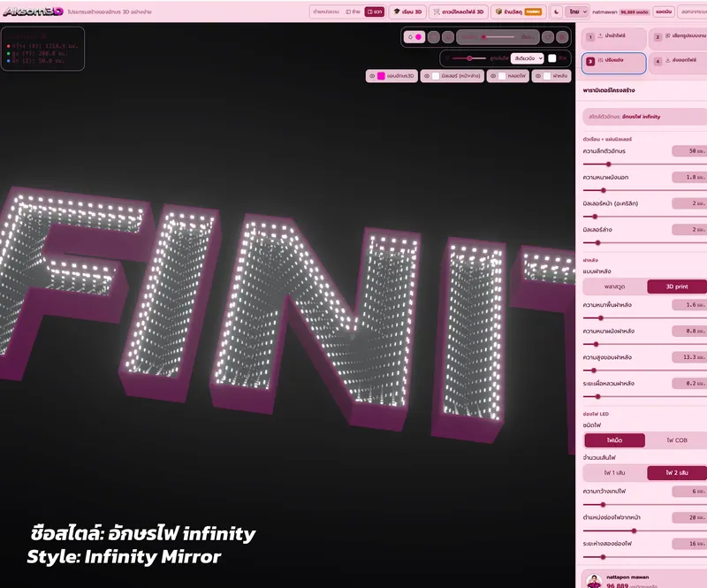Adjust the ความหนาพื้นฝาหลัง slider
The image size is (707, 588).
[645, 318]
